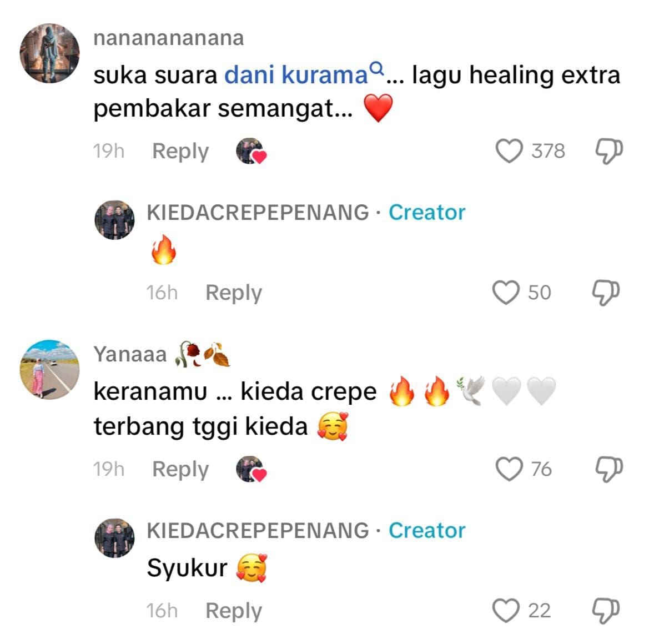
Task: Open KIEDACREPEPENANG avatar on Syukur reply
Action: click(x=115, y=537)
